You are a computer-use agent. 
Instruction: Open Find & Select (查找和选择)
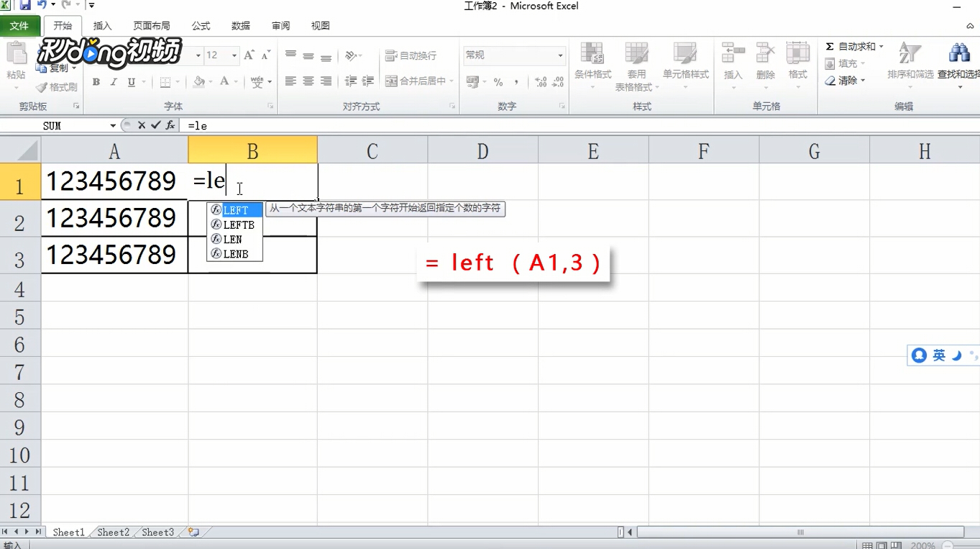pyautogui.click(x=961, y=63)
